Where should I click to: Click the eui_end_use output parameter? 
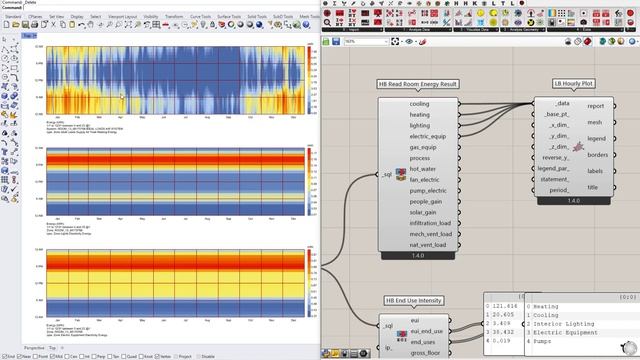426,331
